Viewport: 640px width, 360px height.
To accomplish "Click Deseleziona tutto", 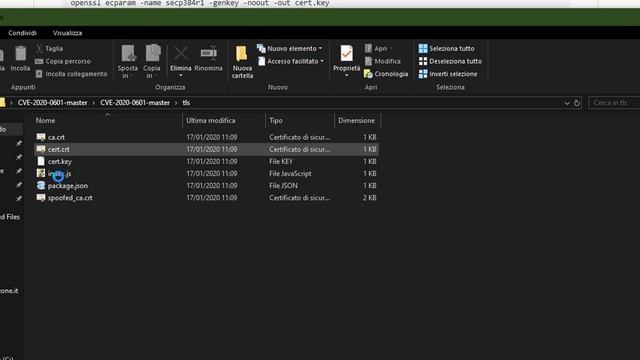I will click(450, 61).
